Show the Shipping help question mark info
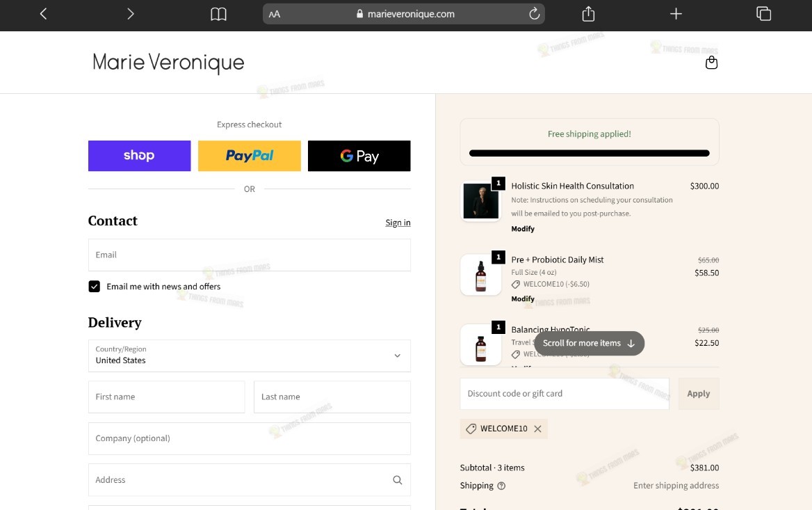Image resolution: width=812 pixels, height=510 pixels. (x=501, y=486)
